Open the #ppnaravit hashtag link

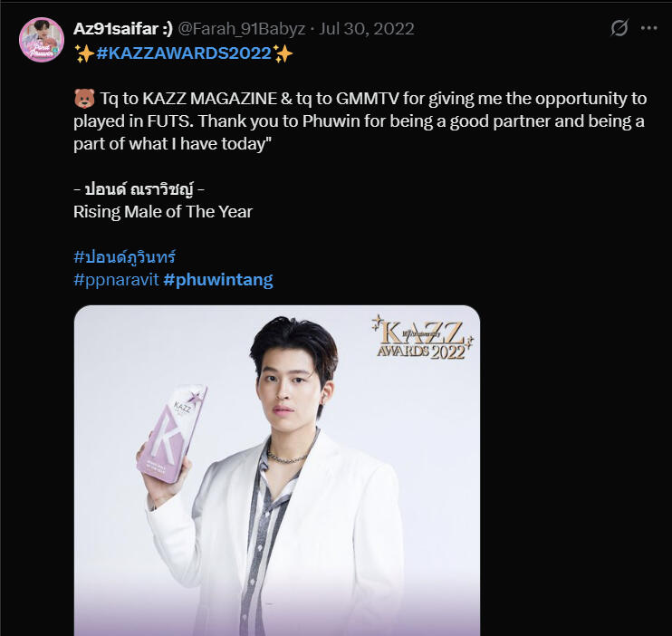pyautogui.click(x=116, y=280)
